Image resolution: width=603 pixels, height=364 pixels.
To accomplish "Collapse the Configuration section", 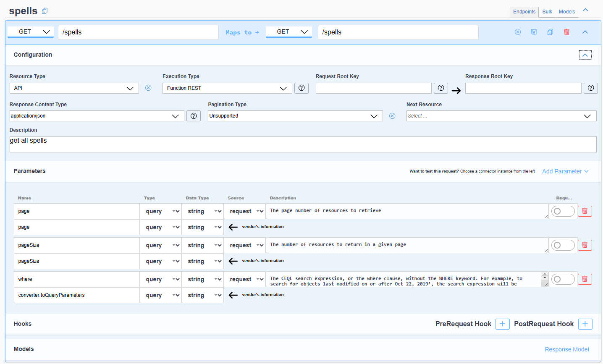I will tap(585, 55).
